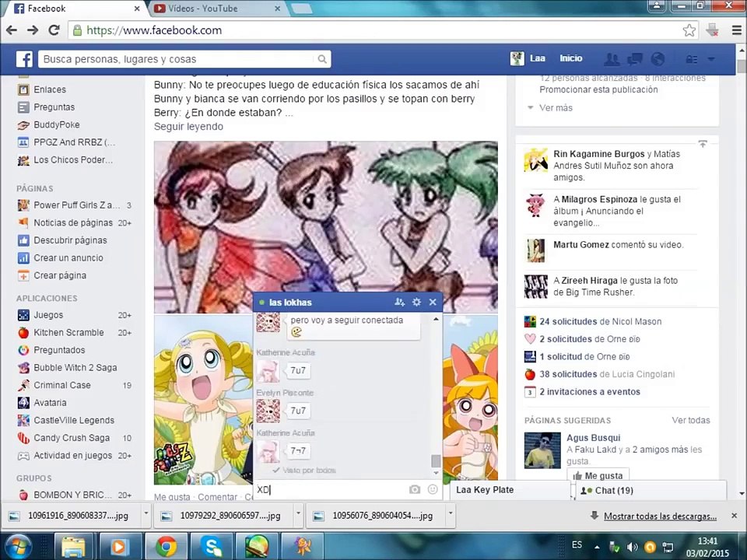The image size is (747, 560).
Task: Click the Facebook logo icon
Action: click(x=24, y=59)
